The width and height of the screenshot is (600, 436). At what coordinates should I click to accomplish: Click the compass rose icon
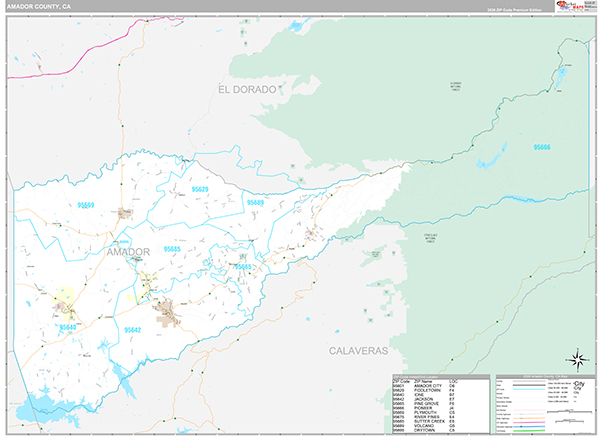577,360
